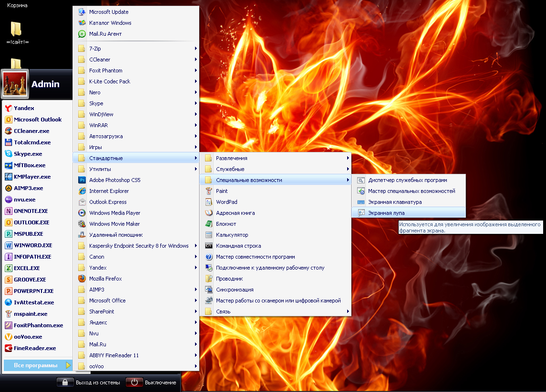Open Мастер совместимости программ
Image resolution: width=546 pixels, height=392 pixels.
click(x=276, y=257)
